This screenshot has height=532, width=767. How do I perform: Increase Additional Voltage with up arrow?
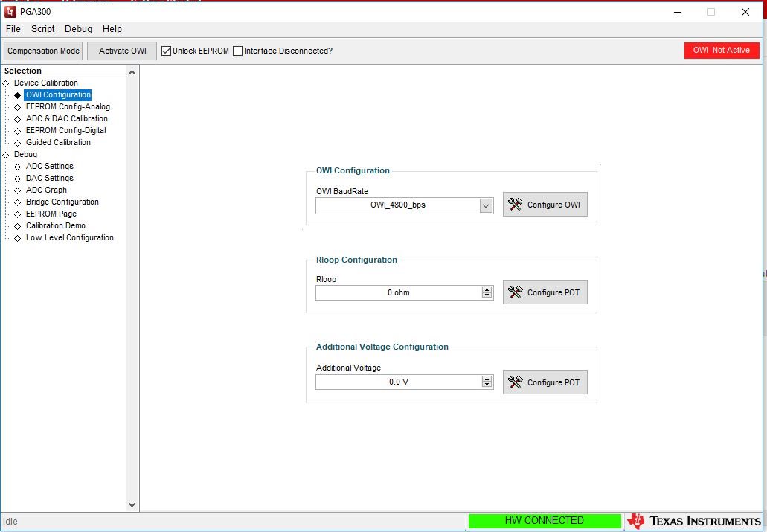point(487,379)
